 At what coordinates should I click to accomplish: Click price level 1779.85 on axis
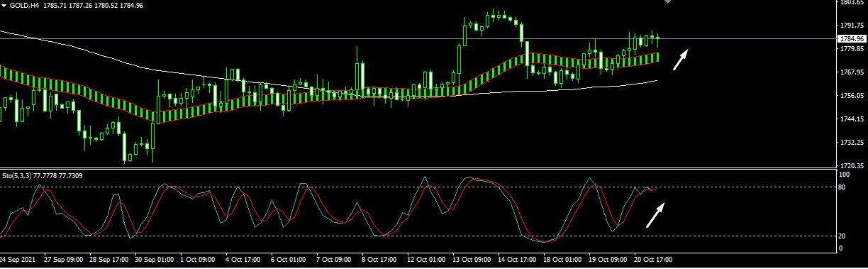tap(851, 49)
